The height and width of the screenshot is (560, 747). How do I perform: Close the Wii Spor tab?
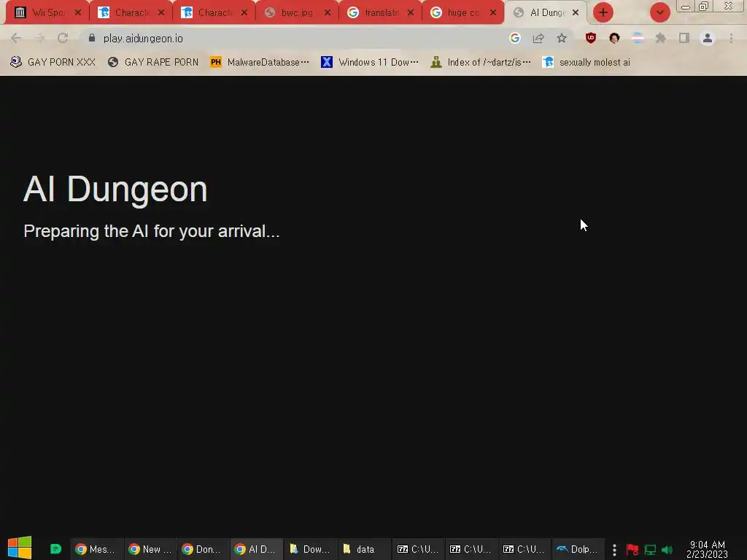point(78,12)
